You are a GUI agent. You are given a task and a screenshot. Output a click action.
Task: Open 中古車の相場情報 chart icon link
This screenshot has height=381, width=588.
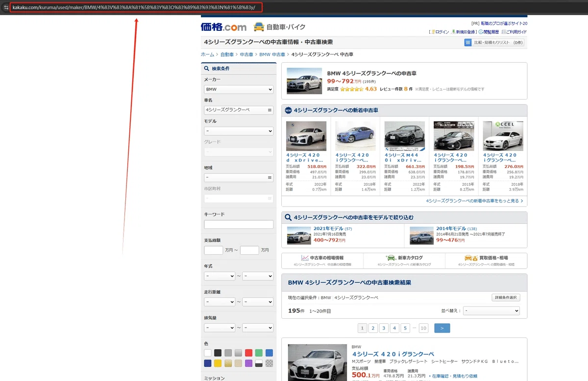323,258
